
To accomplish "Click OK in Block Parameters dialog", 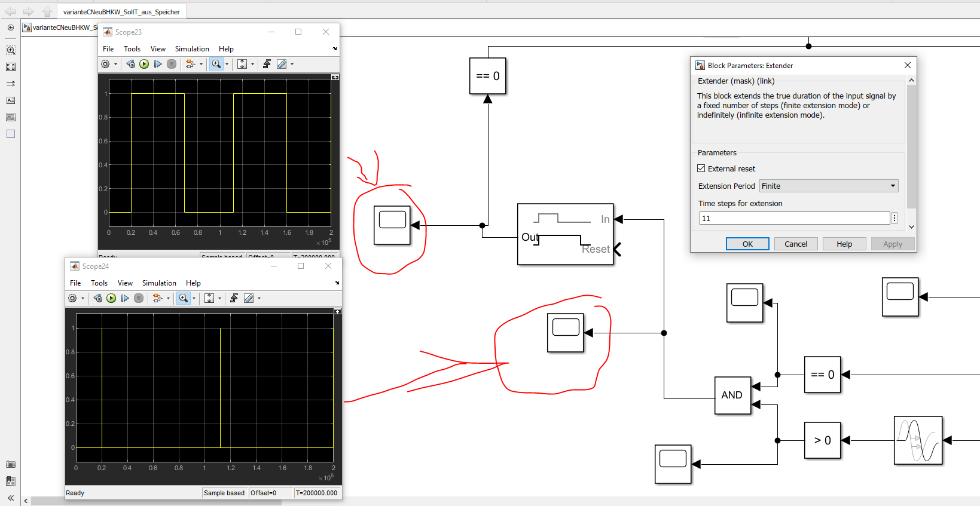I will click(x=747, y=244).
